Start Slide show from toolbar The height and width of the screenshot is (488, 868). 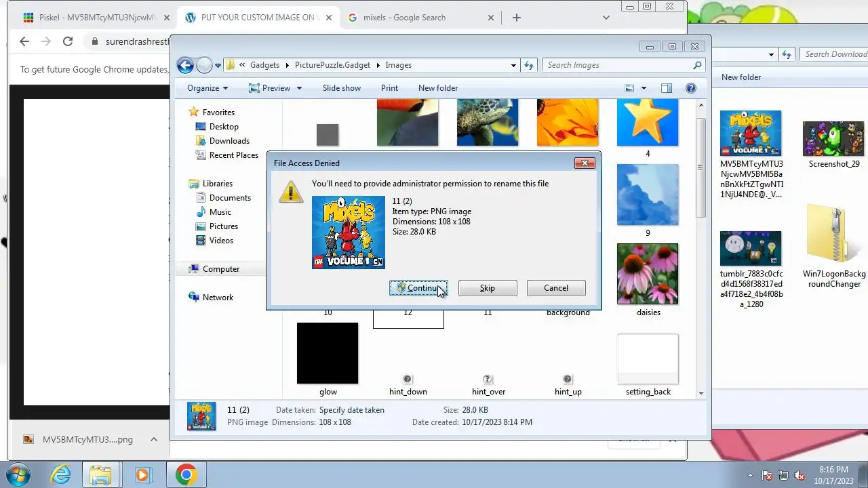[x=342, y=88]
